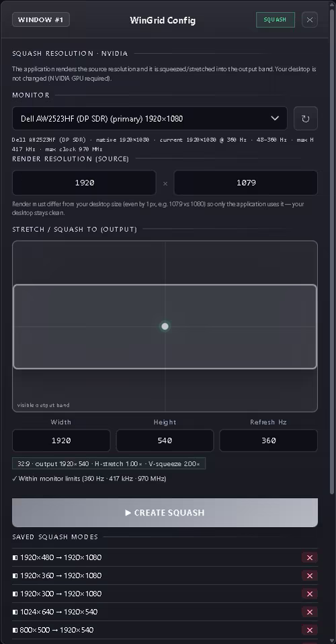Click the monitor refresh icon button
Screen dimensions: 336x644
pos(306,119)
